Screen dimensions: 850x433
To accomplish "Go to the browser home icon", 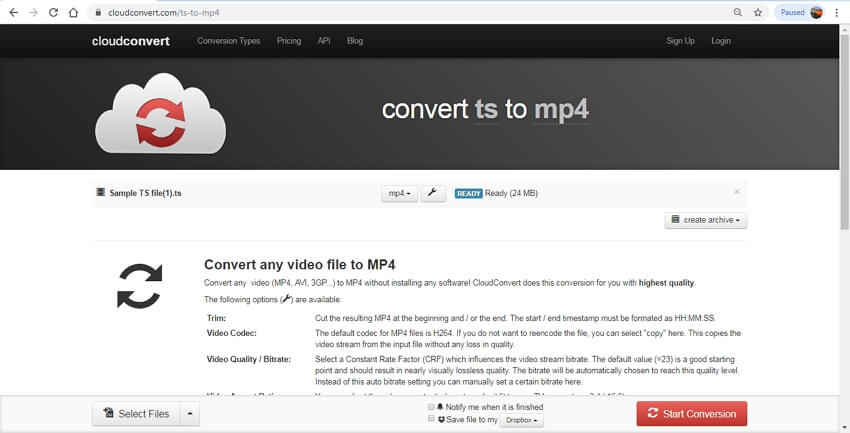I will coord(73,12).
